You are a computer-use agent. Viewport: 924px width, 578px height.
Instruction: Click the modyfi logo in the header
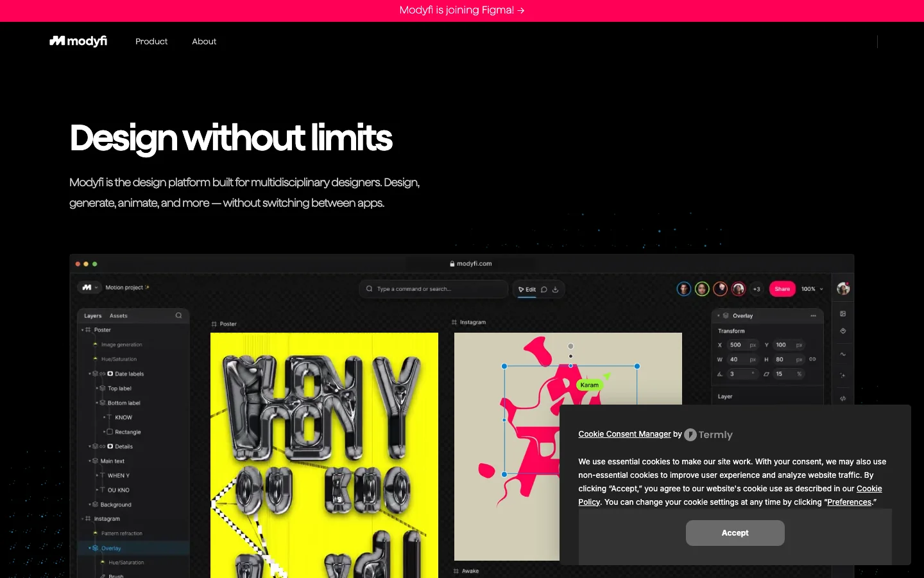tap(78, 41)
